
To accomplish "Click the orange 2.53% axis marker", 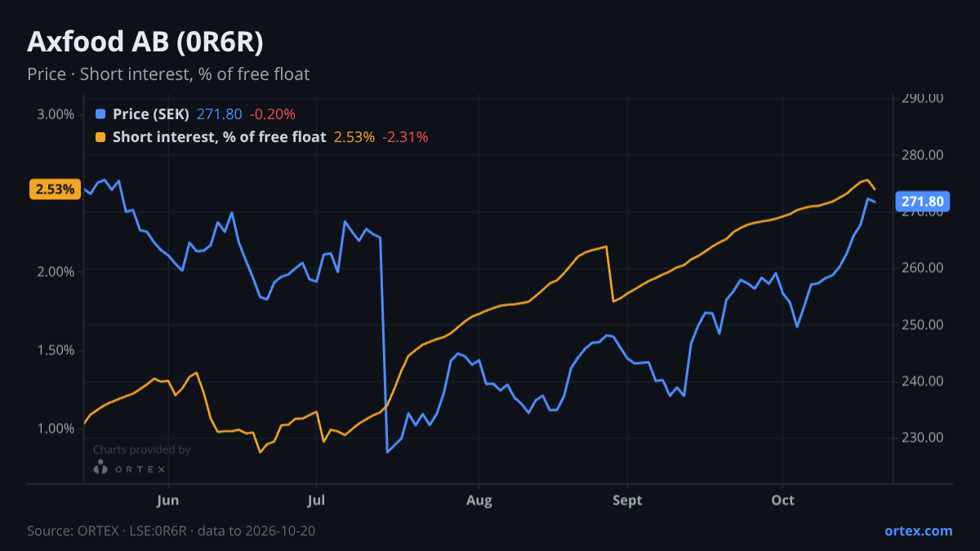I will 56,189.
